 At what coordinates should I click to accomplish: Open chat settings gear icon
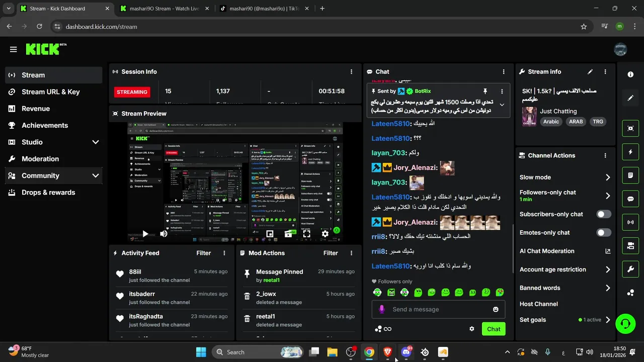471,329
